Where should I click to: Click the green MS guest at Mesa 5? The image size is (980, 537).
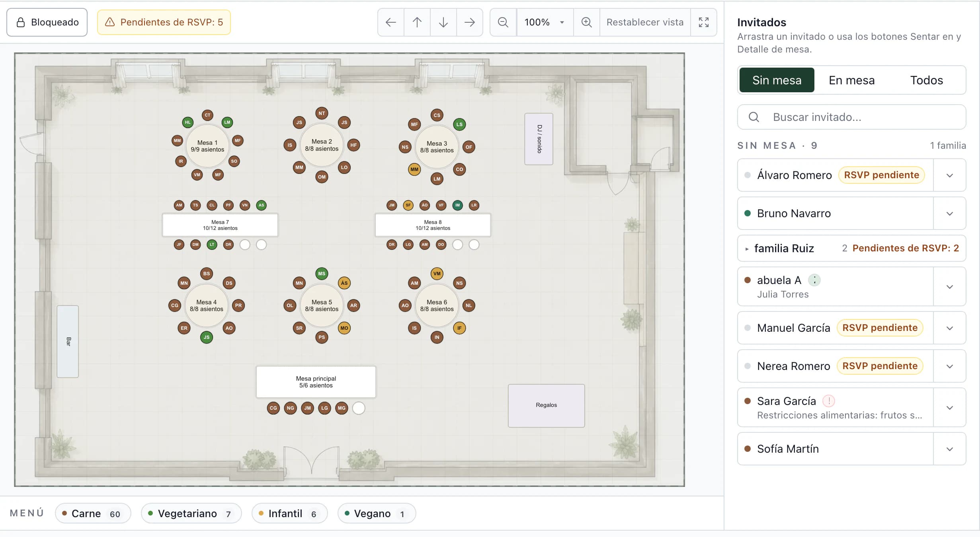322,274
